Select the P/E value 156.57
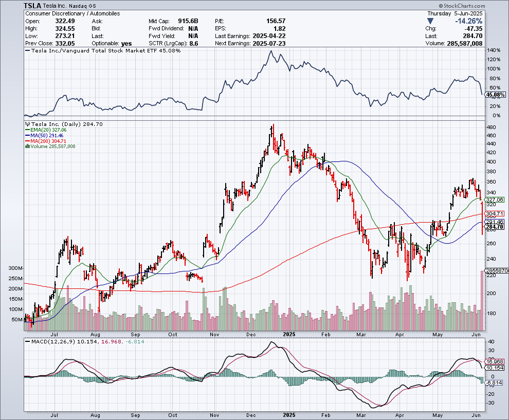Viewport: 509px width, 420px height. (x=276, y=21)
